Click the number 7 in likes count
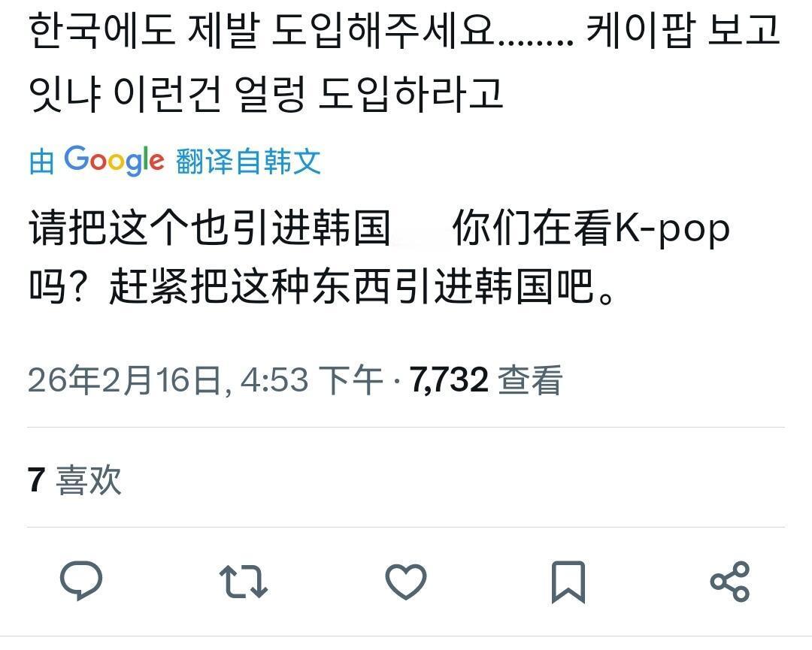The width and height of the screenshot is (812, 650). pyautogui.click(x=37, y=479)
